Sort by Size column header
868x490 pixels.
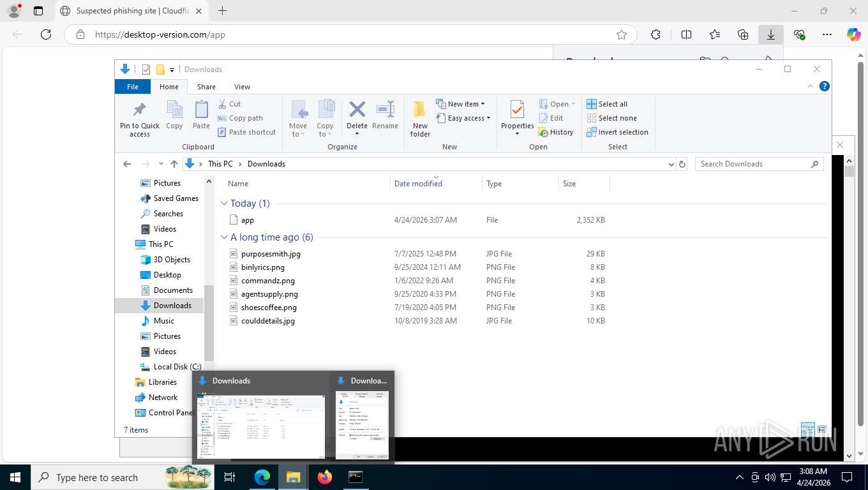pos(584,184)
